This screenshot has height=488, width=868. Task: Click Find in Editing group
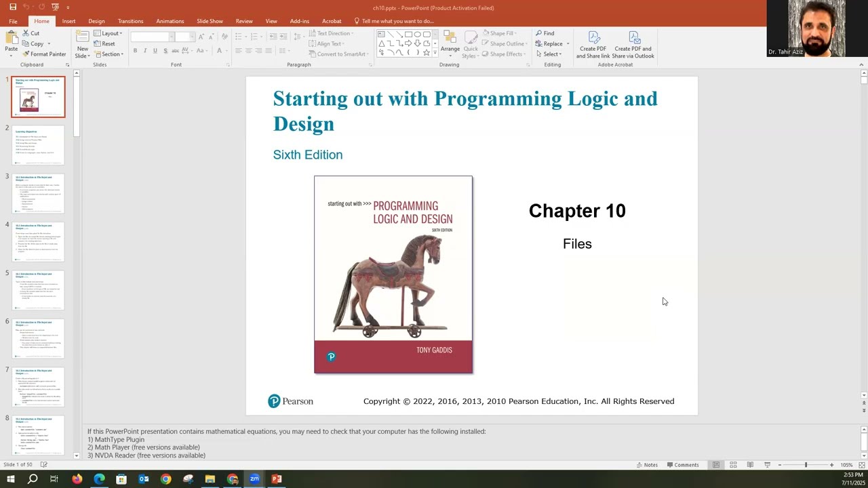point(545,33)
